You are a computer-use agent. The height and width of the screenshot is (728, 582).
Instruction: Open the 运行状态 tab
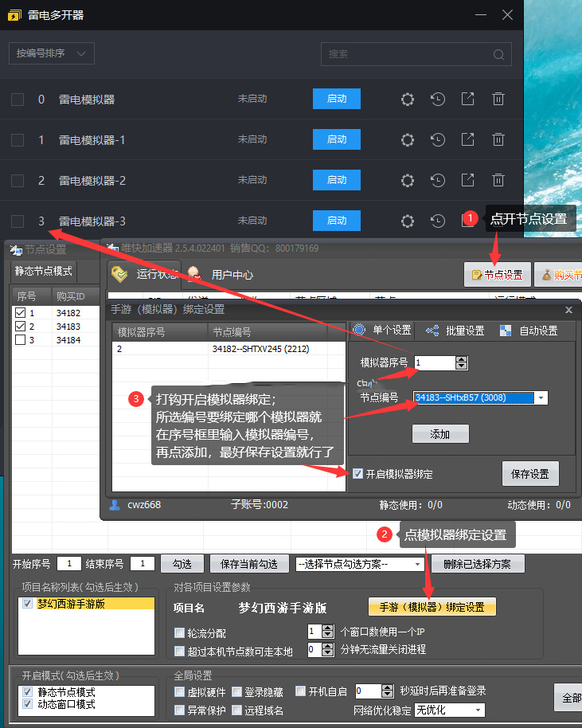[145, 274]
